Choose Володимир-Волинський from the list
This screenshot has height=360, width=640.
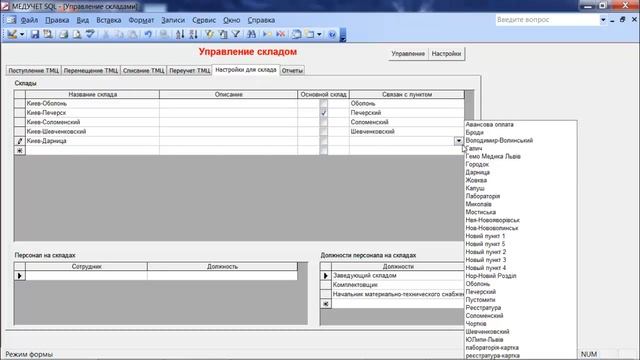[499, 140]
